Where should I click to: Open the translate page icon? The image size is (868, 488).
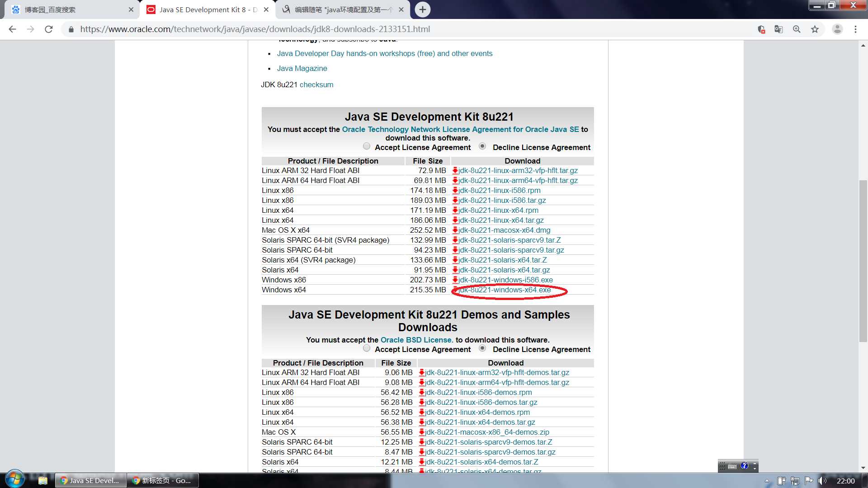(778, 29)
